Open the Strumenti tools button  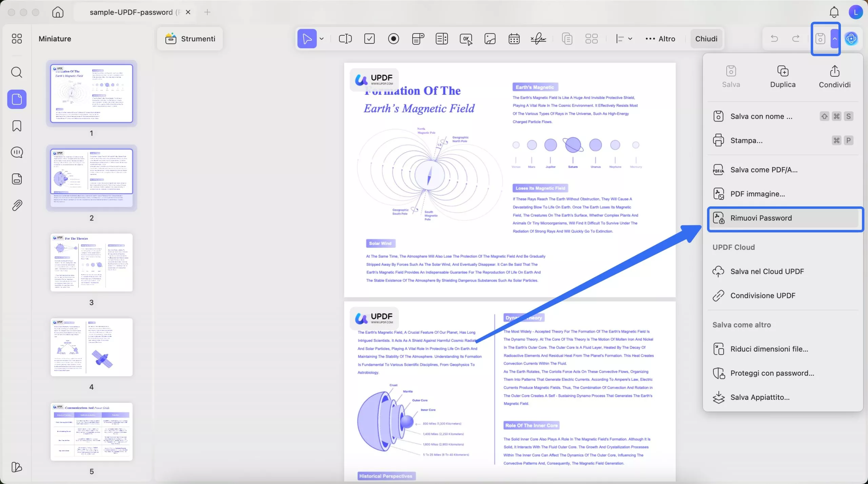click(x=190, y=39)
